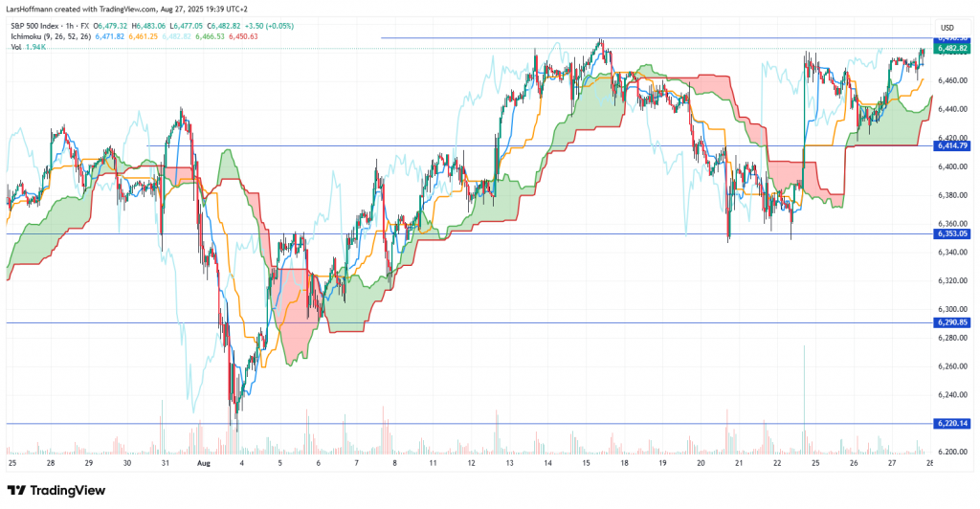Click date 25 at the time axis start
The height and width of the screenshot is (509, 980).
tap(12, 462)
